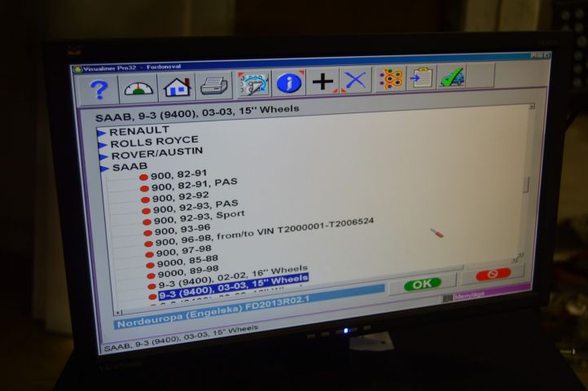
Task: Click the 'SAAB, 9-3 (9400)' heading text
Action: click(197, 113)
